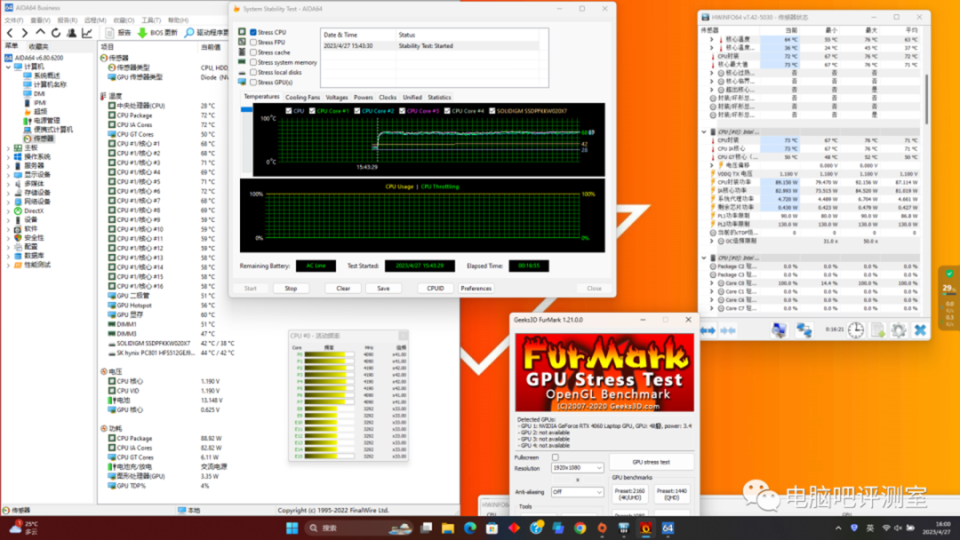Toggle CPU Core #1 graph legend checkbox
The width and height of the screenshot is (960, 540).
(x=312, y=111)
